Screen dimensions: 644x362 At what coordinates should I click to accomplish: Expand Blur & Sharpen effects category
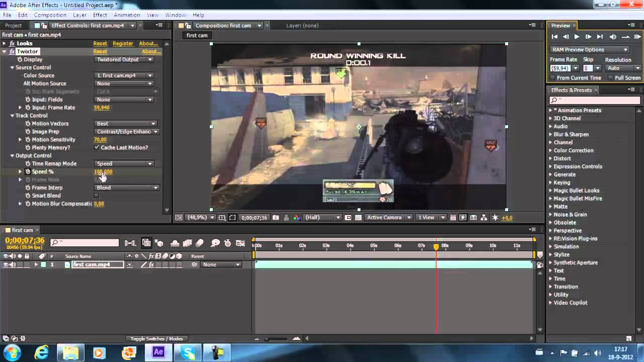point(550,135)
